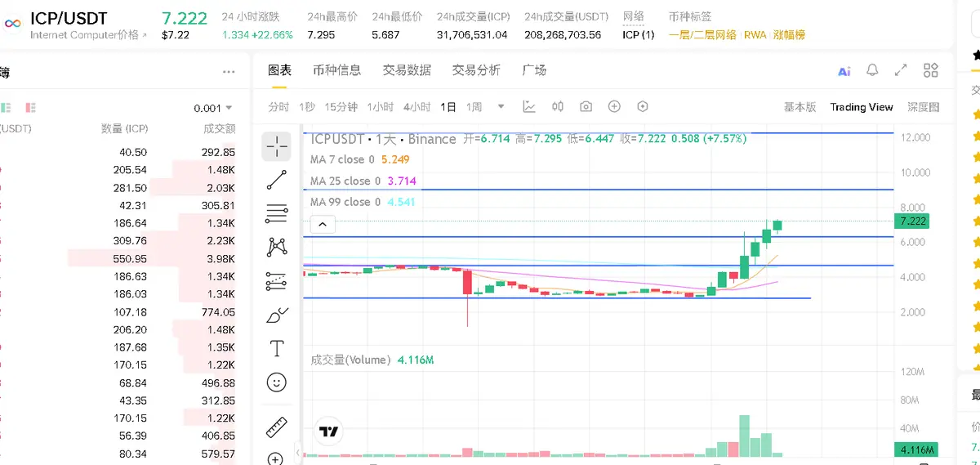Image resolution: width=980 pixels, height=465 pixels.
Task: Select the 1秒 interval
Action: tap(307, 107)
